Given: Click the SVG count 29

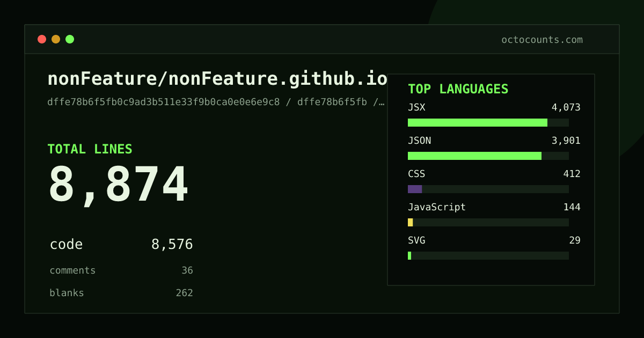Looking at the screenshot, I should tap(575, 240).
